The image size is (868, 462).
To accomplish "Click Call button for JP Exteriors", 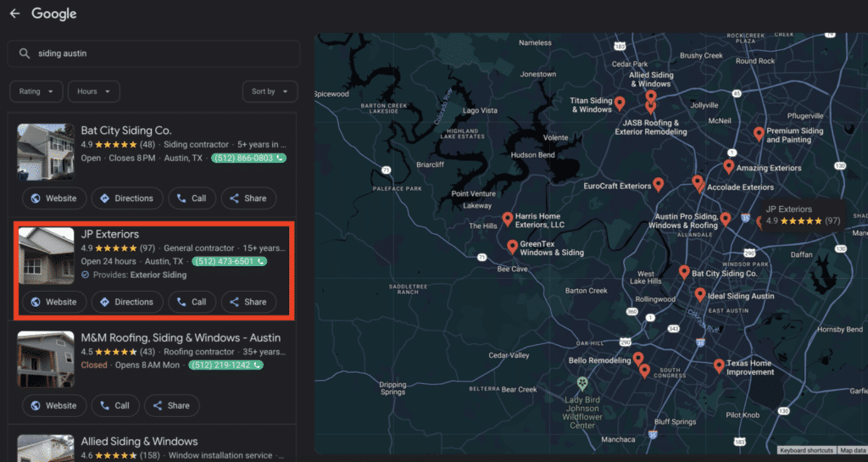I will coord(192,302).
